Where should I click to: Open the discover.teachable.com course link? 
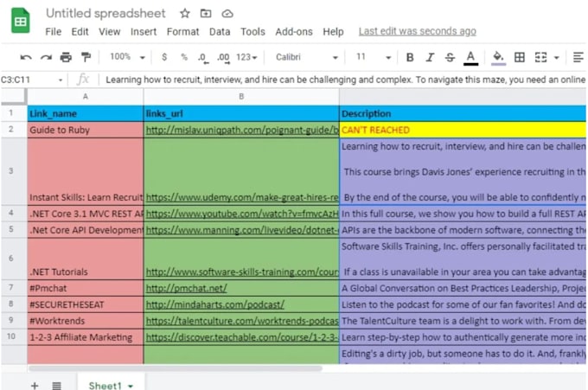(242, 337)
